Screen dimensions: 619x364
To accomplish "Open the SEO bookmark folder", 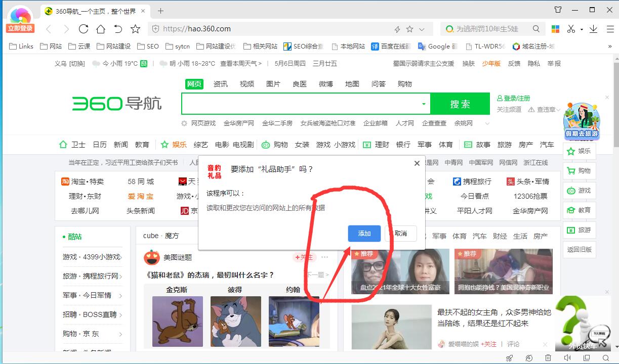I will 148,46.
